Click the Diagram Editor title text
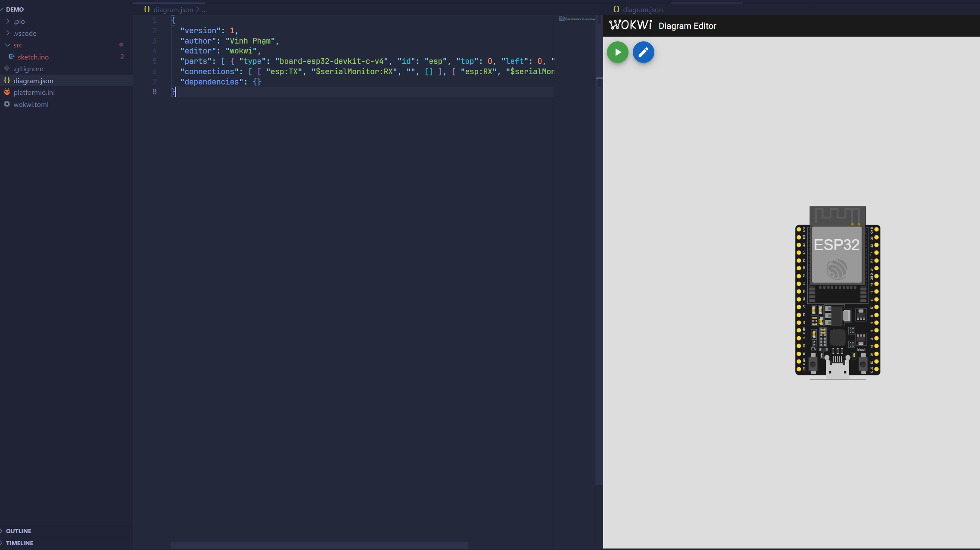 click(x=687, y=26)
